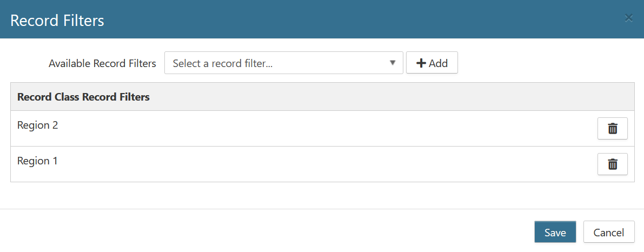
Task: Click the word Add beside the plus
Action: 438,63
